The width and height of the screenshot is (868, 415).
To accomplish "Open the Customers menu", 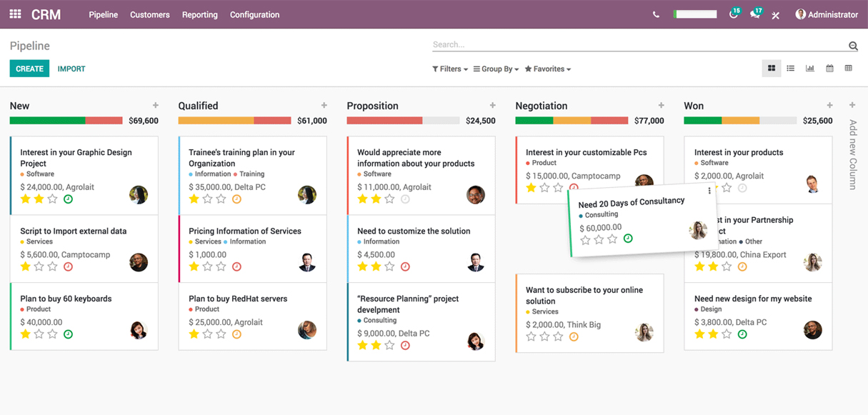I will 149,14.
